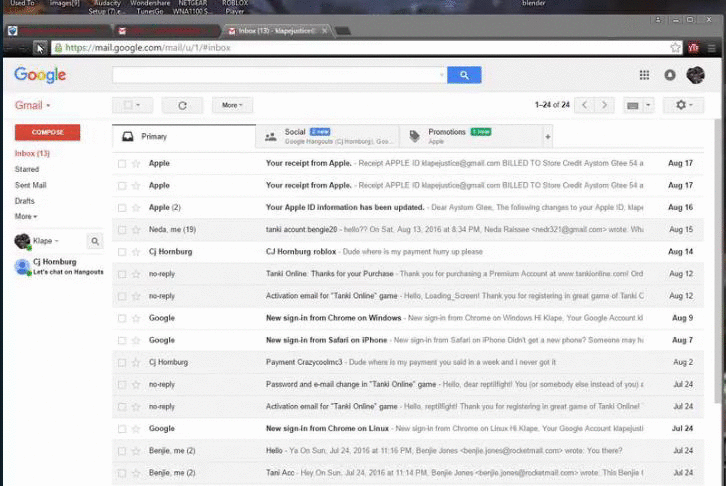Click the page vertical scrollbar
This screenshot has height=486, width=726.
pyautogui.click(x=719, y=259)
